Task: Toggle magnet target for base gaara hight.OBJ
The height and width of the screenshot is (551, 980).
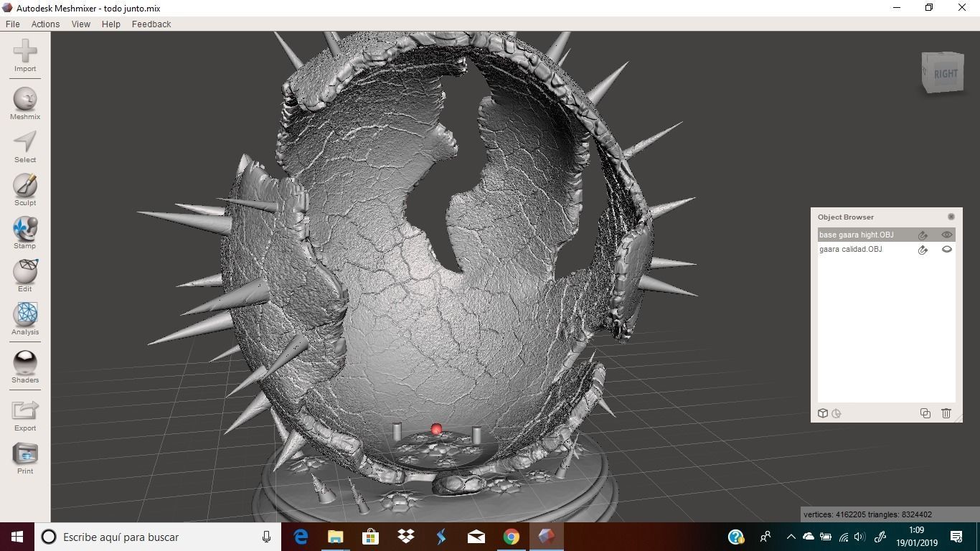Action: pyautogui.click(x=923, y=235)
